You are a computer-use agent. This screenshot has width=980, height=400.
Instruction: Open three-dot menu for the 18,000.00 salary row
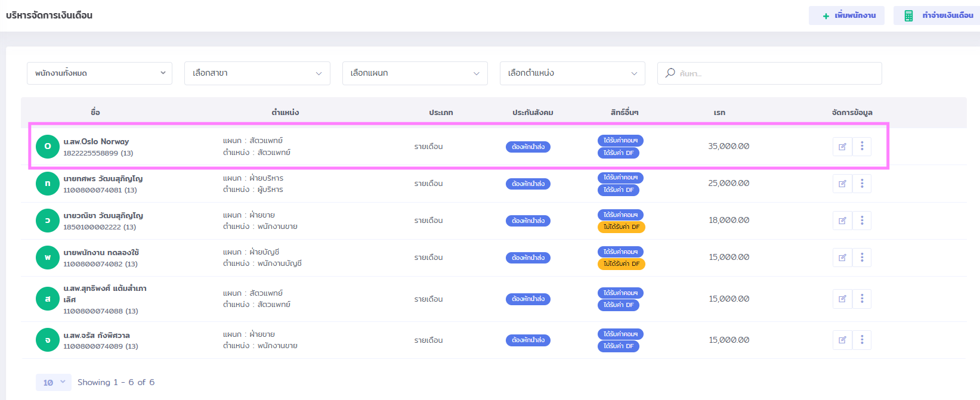point(862,221)
